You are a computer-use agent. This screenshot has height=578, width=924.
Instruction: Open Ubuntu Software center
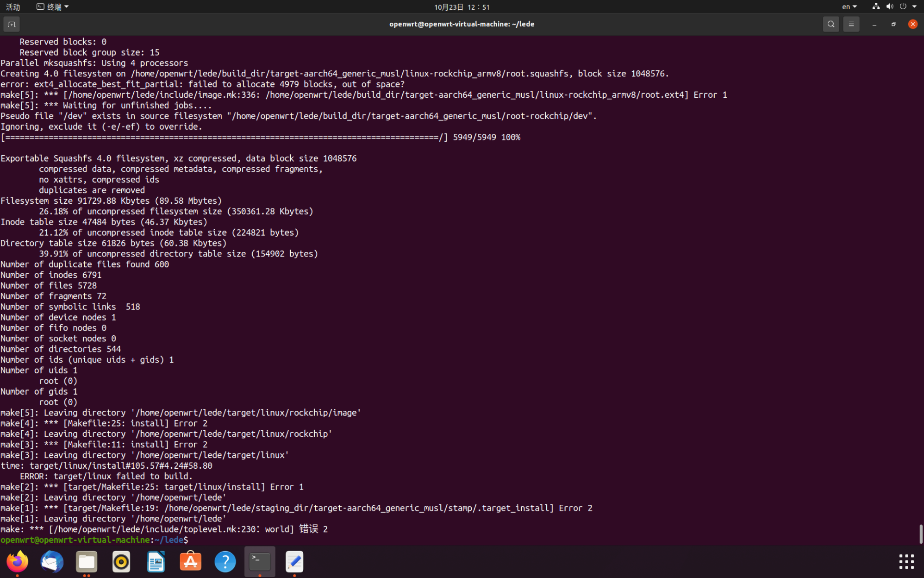(x=190, y=562)
